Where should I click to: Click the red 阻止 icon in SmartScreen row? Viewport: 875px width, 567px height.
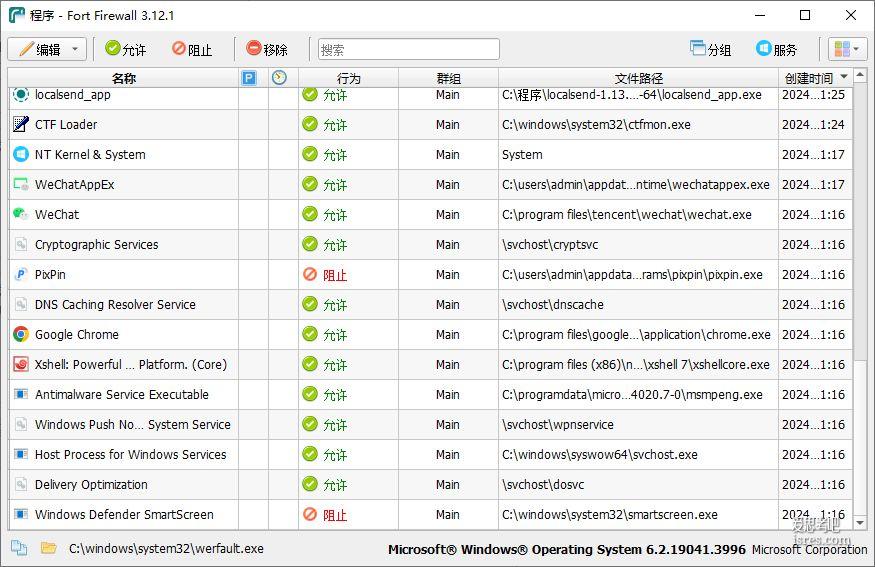click(x=310, y=514)
